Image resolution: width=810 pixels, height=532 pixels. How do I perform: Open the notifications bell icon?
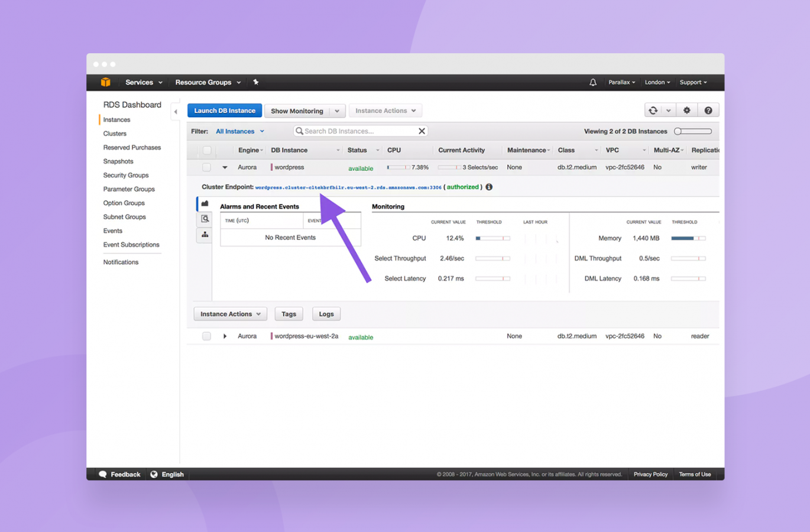(592, 83)
